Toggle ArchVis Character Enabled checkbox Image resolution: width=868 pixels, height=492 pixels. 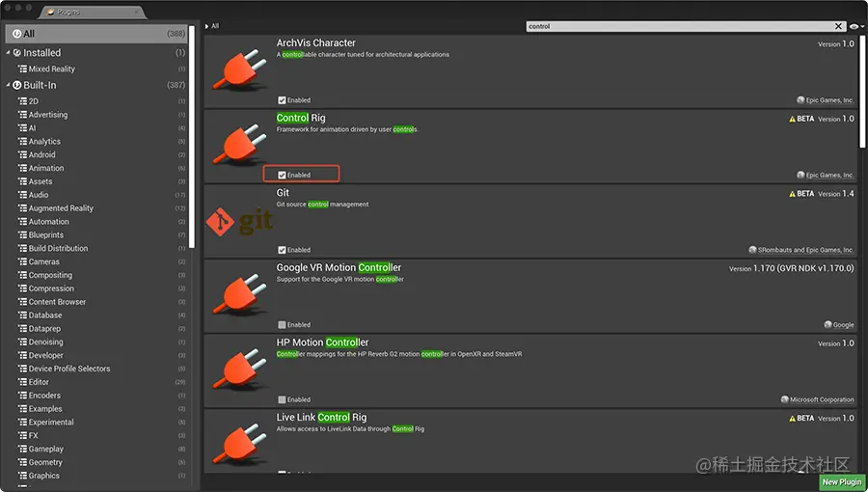[x=282, y=100]
